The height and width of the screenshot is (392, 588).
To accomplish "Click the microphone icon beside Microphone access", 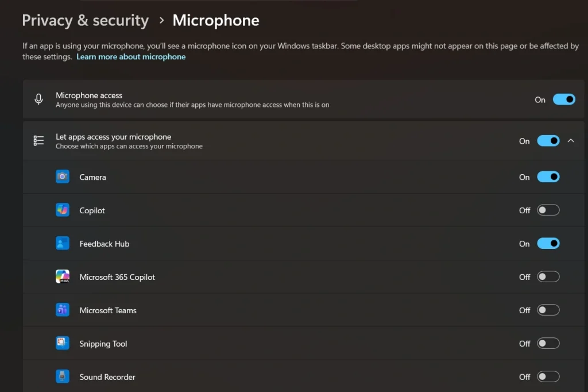I will (38, 99).
